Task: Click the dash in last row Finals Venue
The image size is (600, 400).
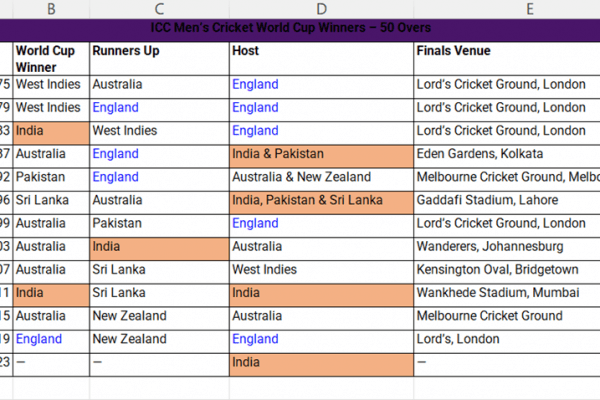Action: pos(507,365)
